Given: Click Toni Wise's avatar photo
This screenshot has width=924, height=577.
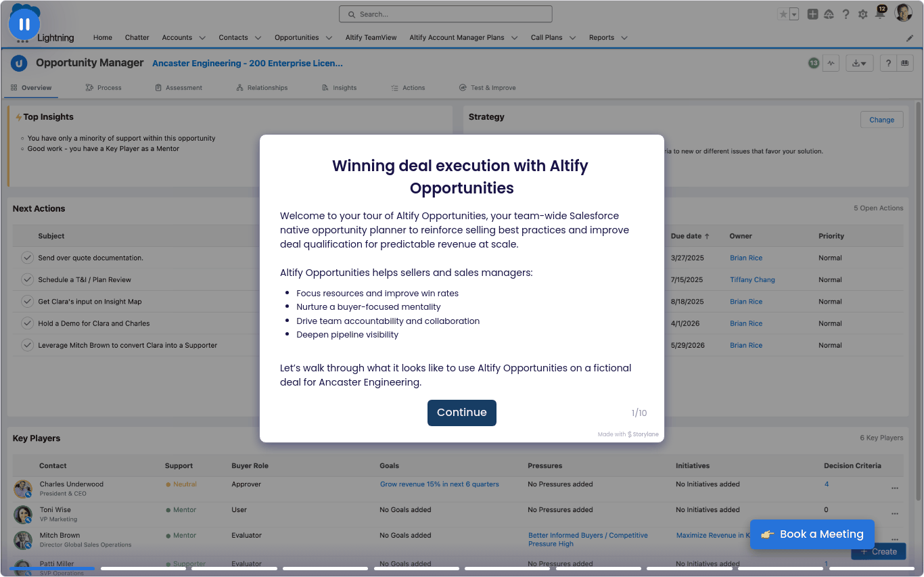Looking at the screenshot, I should click(23, 514).
